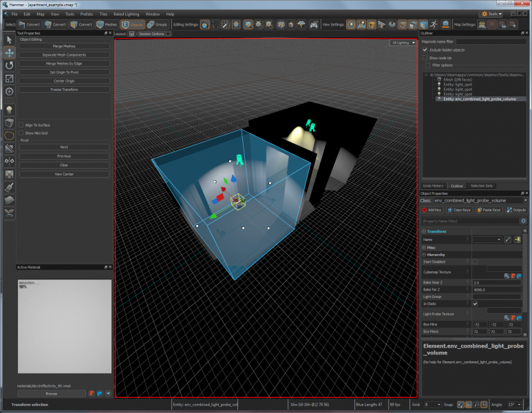
Task: Uncheck the Is Static property
Action: click(475, 304)
